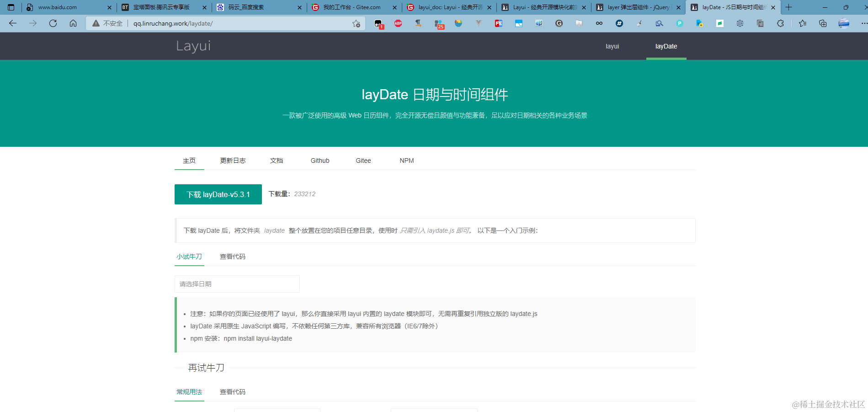Click the Home icon
The height and width of the screenshot is (412, 868).
[x=73, y=23]
